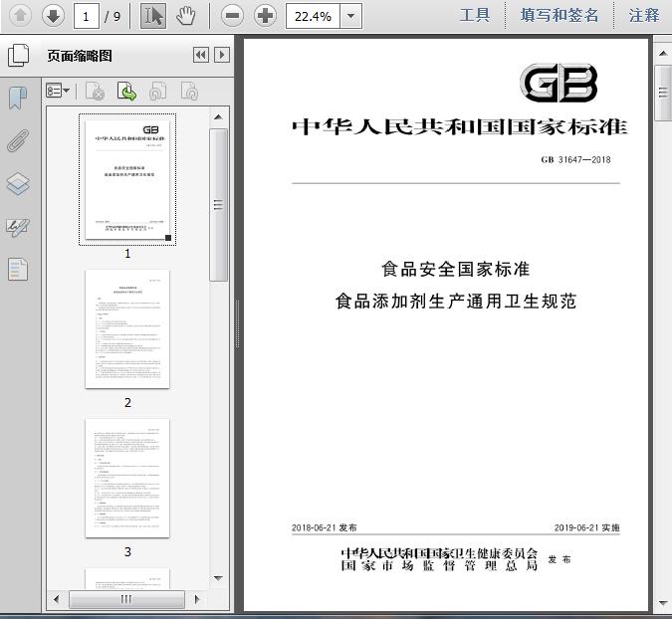The image size is (672, 619).
Task: Open the Layers panel icon
Action: tap(18, 184)
